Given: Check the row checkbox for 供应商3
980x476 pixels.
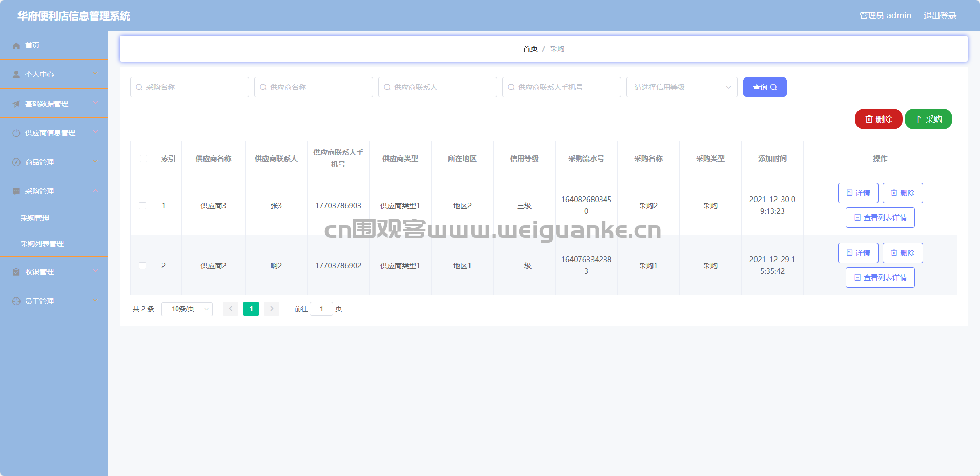Looking at the screenshot, I should [142, 206].
